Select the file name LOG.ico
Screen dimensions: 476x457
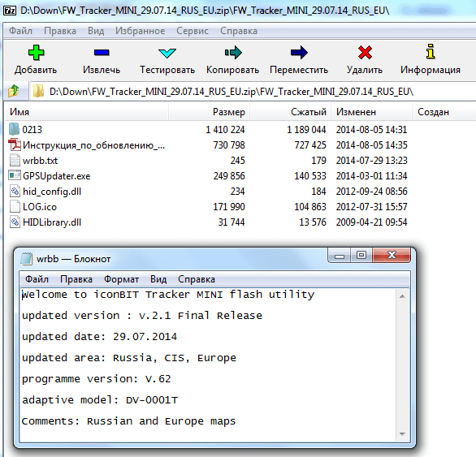click(40, 207)
